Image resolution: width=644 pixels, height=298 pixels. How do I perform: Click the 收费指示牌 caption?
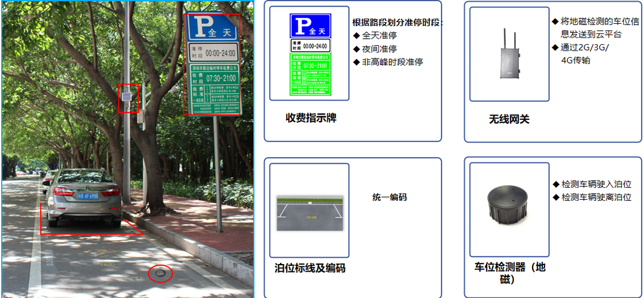[311, 119]
